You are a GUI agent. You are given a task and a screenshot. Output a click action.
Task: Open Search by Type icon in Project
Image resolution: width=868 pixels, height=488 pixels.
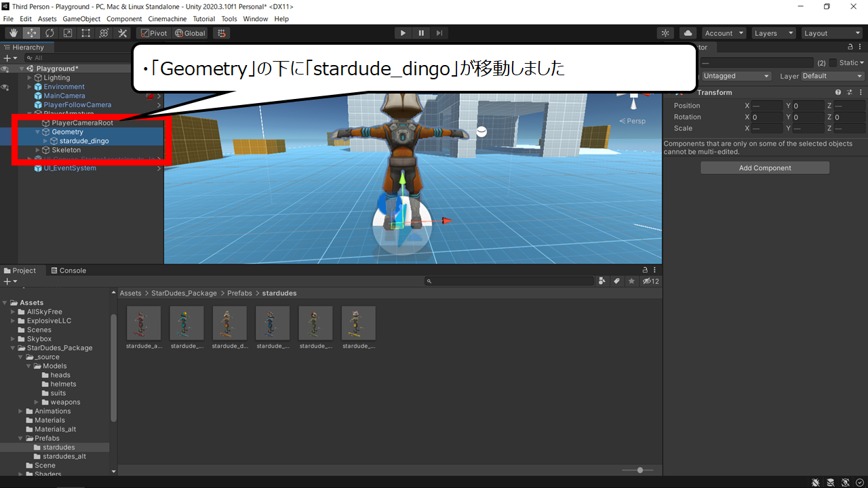[x=602, y=281]
